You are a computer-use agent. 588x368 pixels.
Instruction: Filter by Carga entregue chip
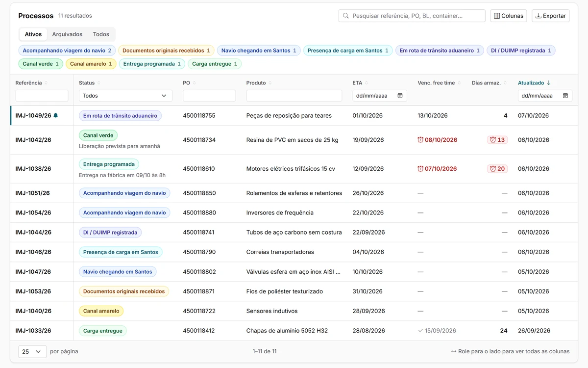coord(215,64)
